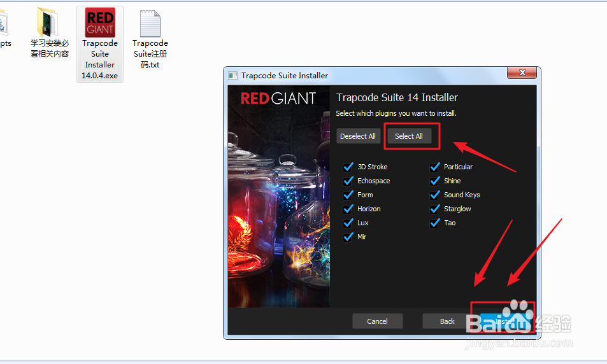Toggle the Shine plugin checkbox
607x364 pixels.
435,181
